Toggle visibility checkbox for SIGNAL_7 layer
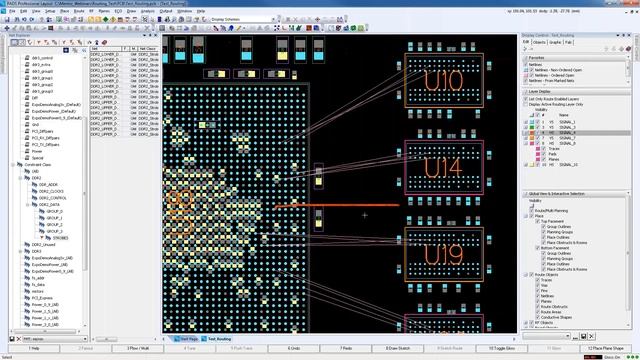This screenshot has width=640, height=360. pos(538,138)
